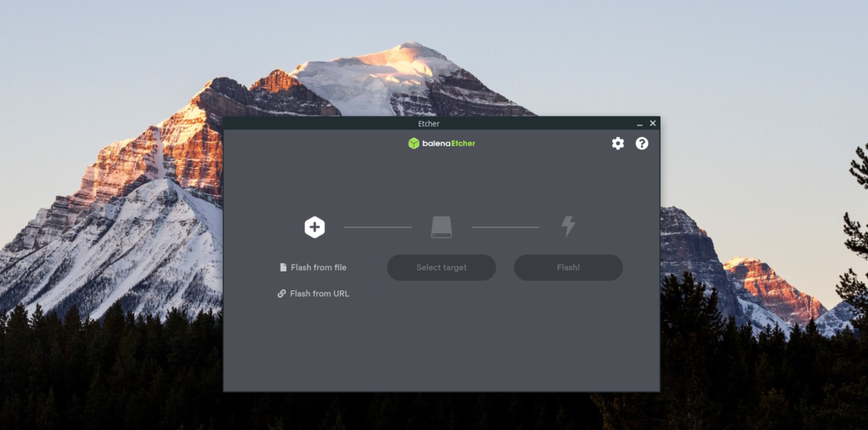868x430 pixels.
Task: Click the Etcher title text in the titlebar
Action: tap(429, 123)
